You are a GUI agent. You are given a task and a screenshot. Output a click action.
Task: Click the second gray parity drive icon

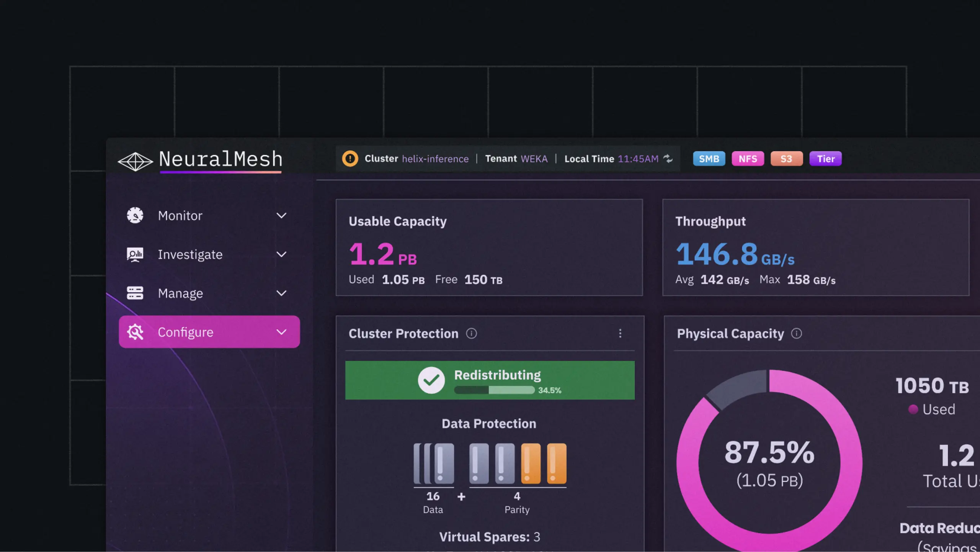(505, 464)
